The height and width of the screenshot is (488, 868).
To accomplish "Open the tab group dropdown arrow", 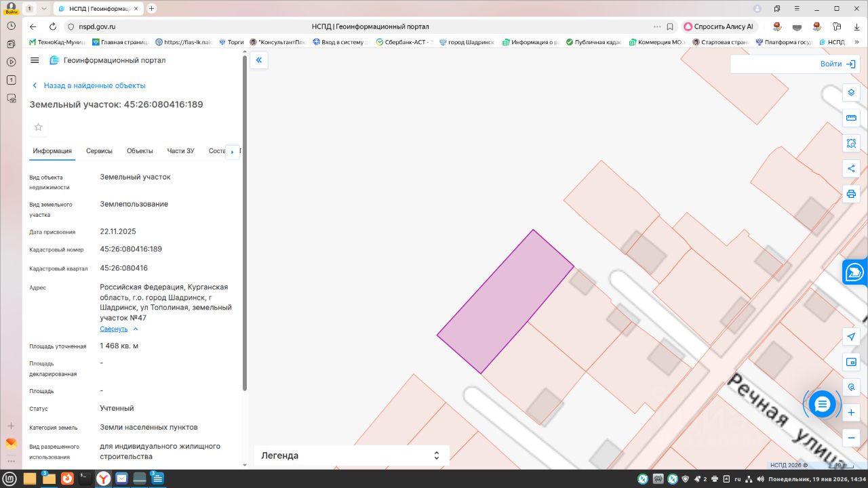I will point(44,8).
